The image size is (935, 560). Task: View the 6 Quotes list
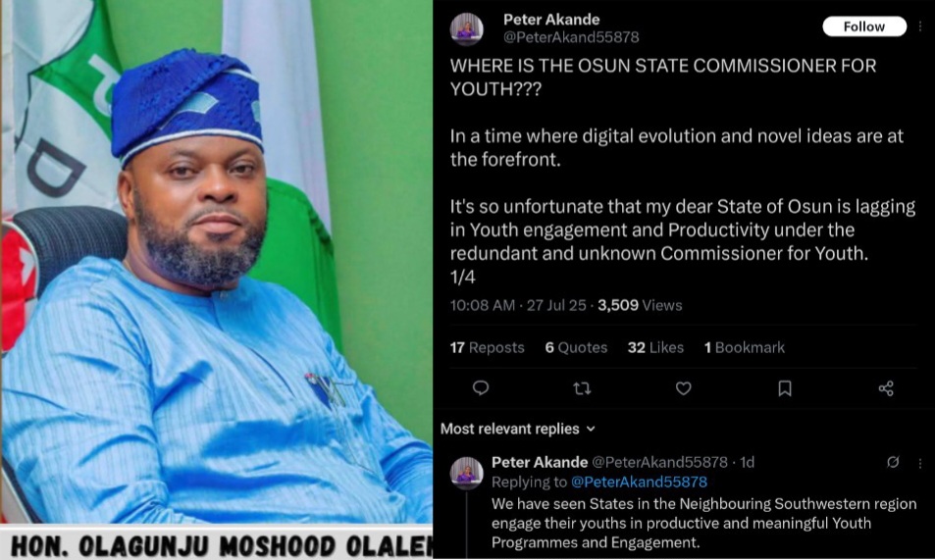pyautogui.click(x=576, y=348)
